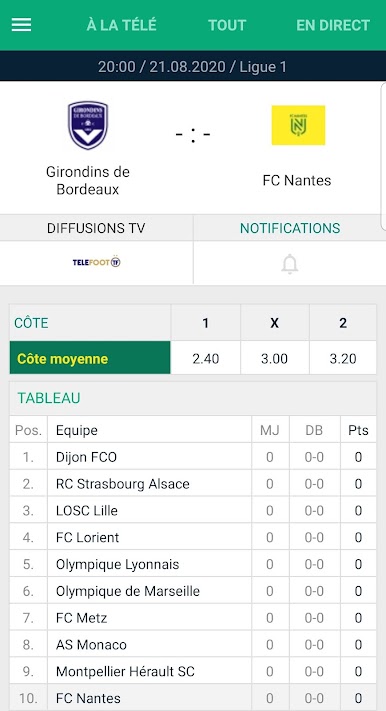Open the NOTIFICATIONS section

(290, 228)
